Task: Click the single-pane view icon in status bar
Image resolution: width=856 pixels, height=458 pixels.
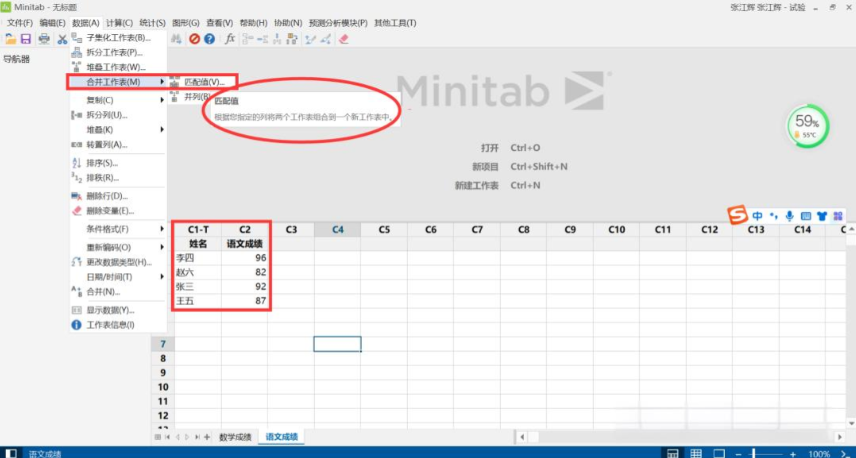Action: tap(720, 454)
